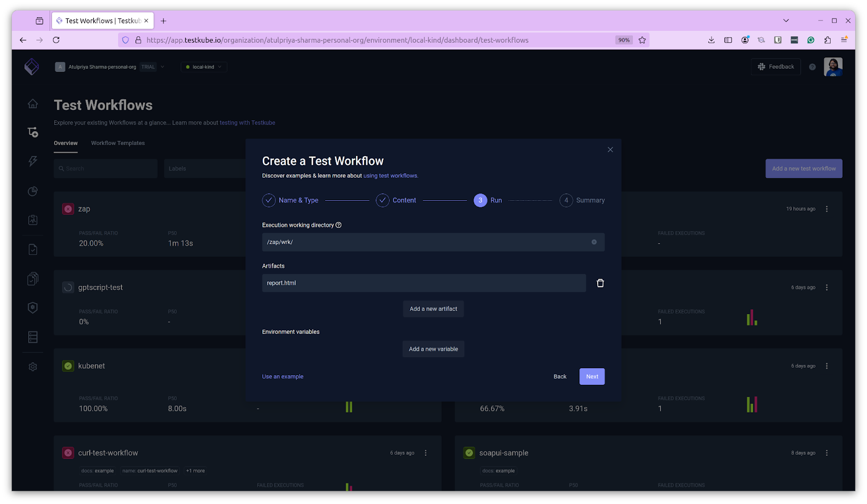
Task: Click the +1 more labels tag
Action: point(196,471)
